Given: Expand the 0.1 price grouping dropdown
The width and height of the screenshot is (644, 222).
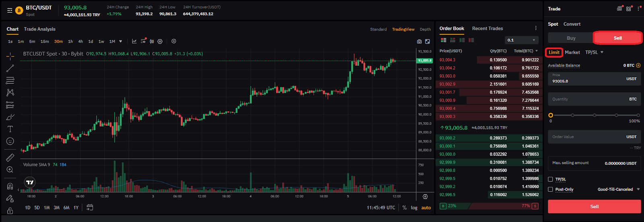Looking at the screenshot, I should (522, 40).
